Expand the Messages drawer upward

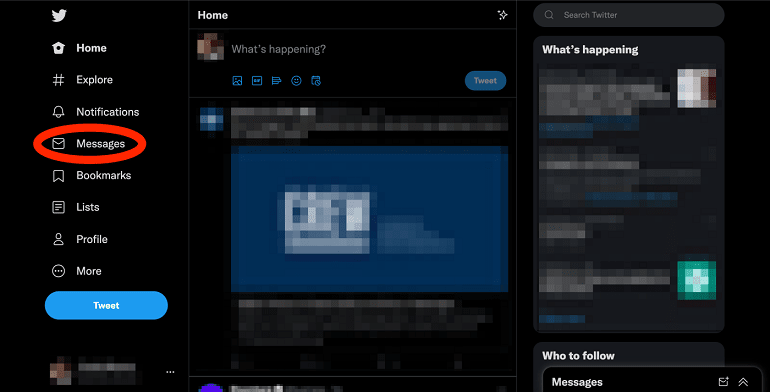tap(743, 382)
